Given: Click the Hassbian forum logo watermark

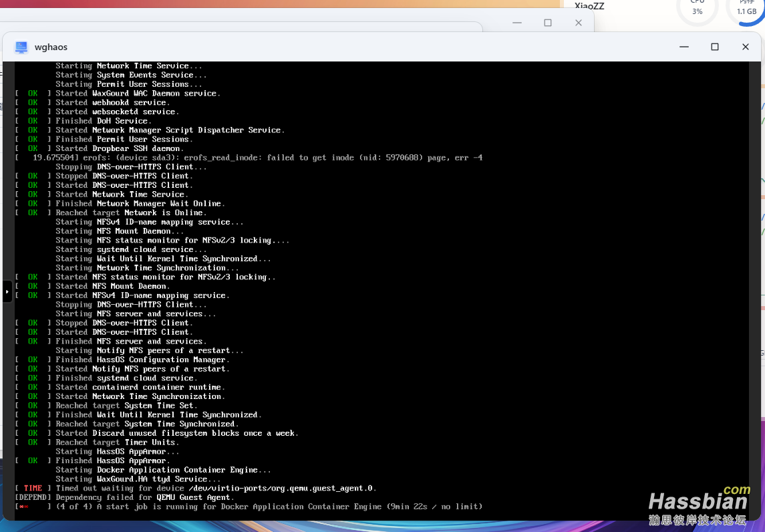Looking at the screenshot, I should point(698,505).
